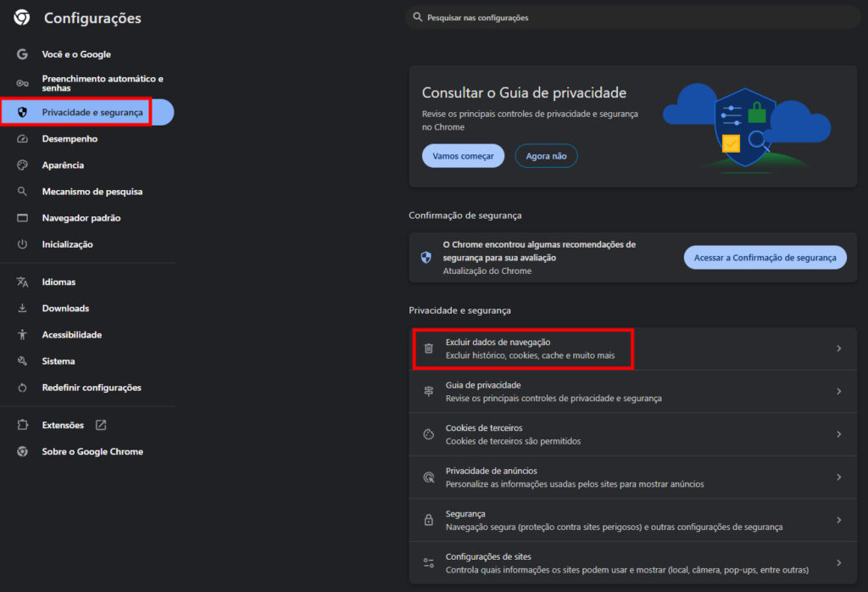This screenshot has height=592, width=868.
Task: Click the Extensões puzzle piece icon
Action: pyautogui.click(x=23, y=425)
